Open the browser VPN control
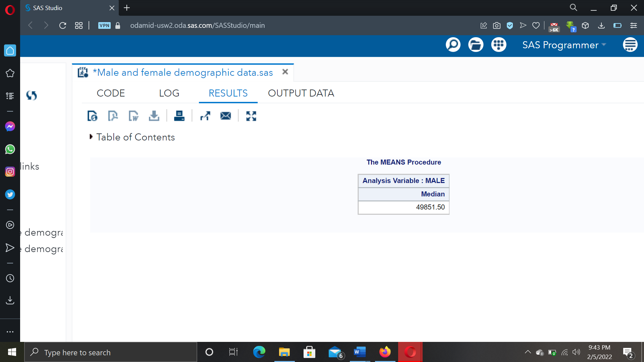Image resolution: width=644 pixels, height=362 pixels. (104, 25)
